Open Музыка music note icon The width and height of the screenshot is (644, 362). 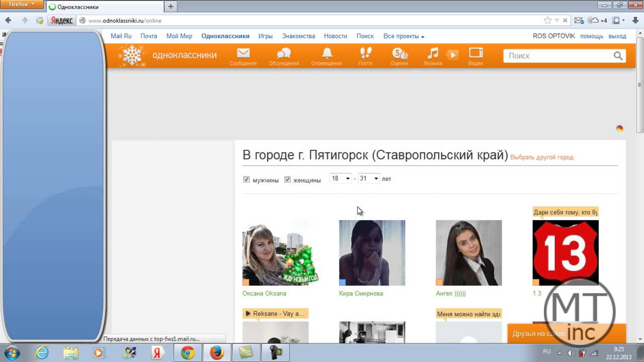433,53
